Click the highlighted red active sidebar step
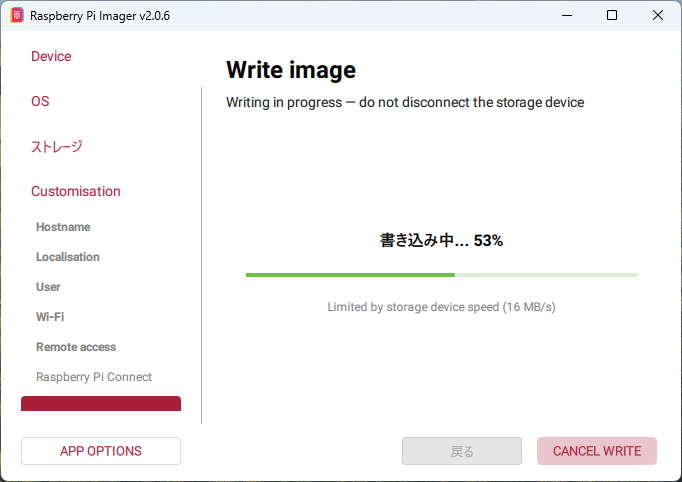 click(x=101, y=404)
